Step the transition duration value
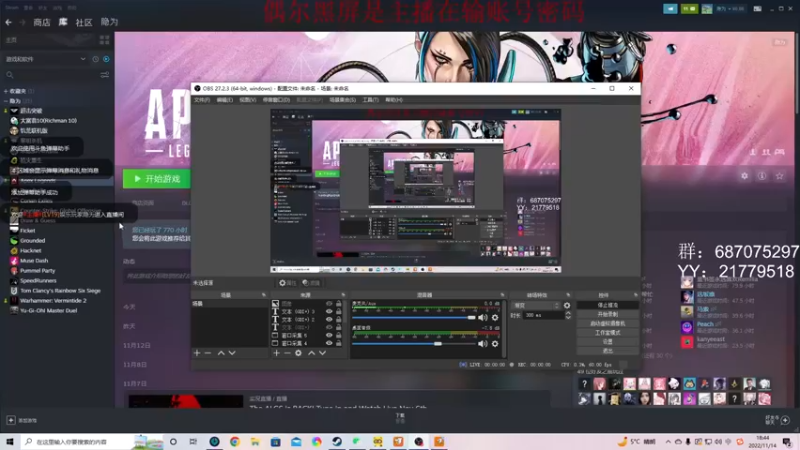This screenshot has width=800, height=450. pos(568,316)
